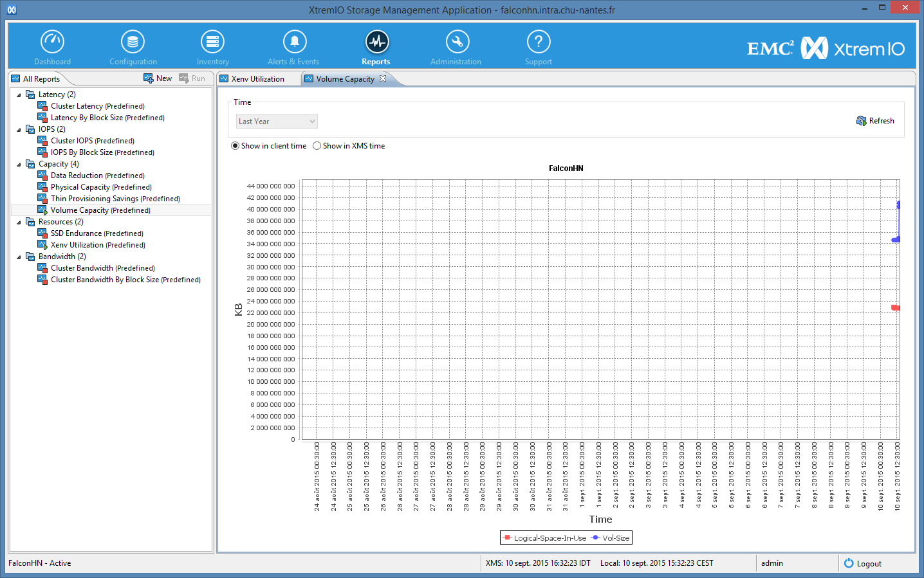Screen dimensions: 924x578
Task: Click the Refresh report icon
Action: point(862,121)
